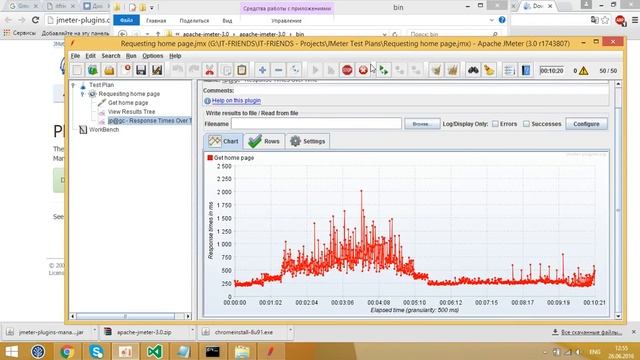
Task: Click the Paste clipboard icon
Action: (x=242, y=70)
